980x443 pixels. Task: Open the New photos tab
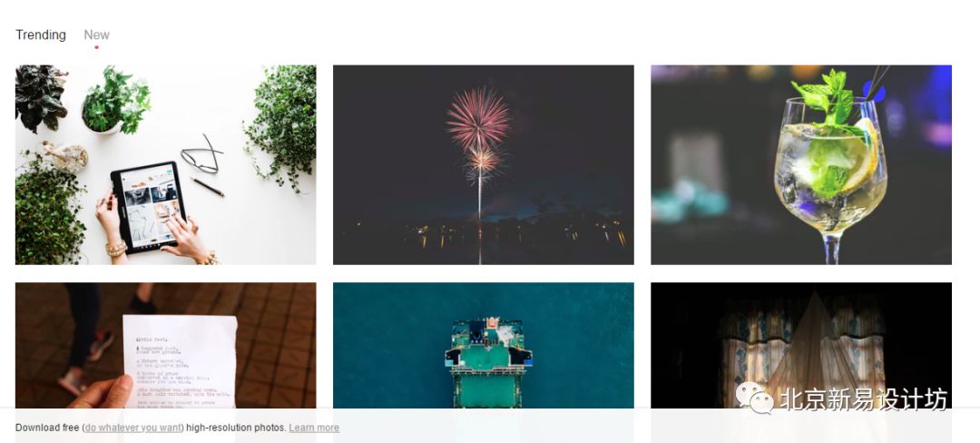pos(97,35)
